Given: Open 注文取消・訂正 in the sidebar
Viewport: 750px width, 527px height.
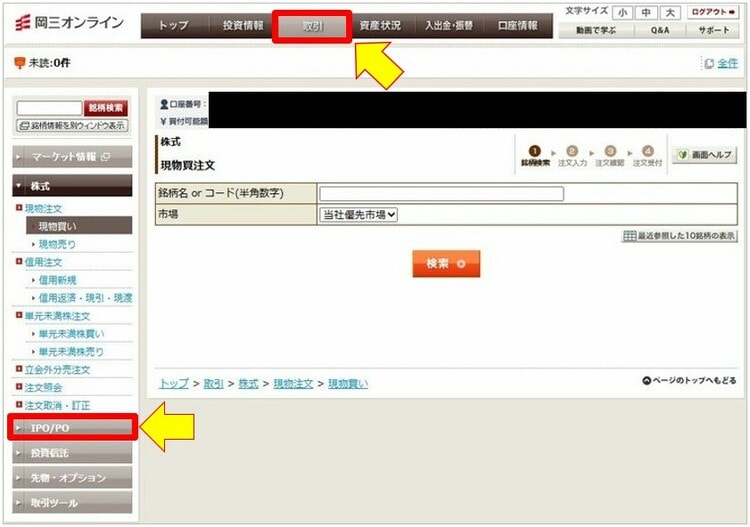Looking at the screenshot, I should [57, 406].
